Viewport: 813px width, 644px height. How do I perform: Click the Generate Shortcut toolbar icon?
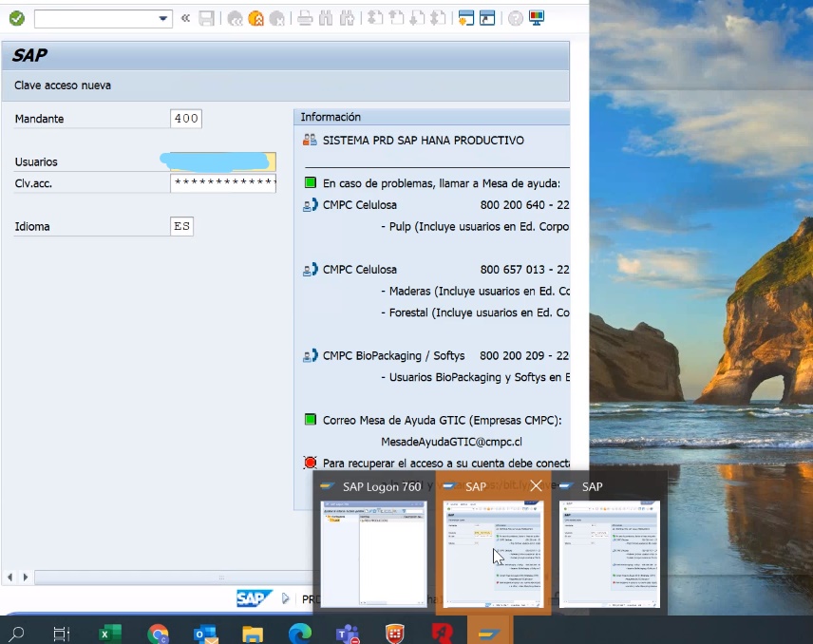487,18
